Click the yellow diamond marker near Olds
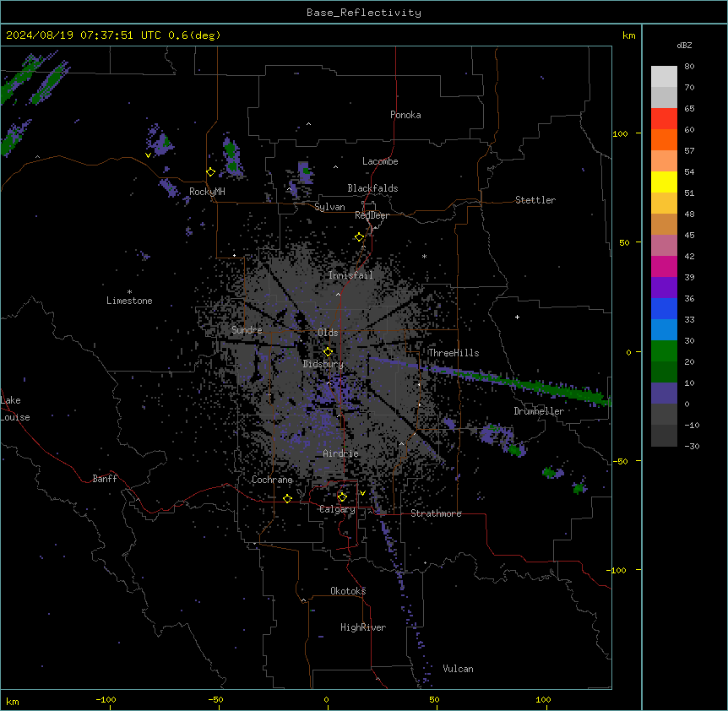 click(328, 352)
